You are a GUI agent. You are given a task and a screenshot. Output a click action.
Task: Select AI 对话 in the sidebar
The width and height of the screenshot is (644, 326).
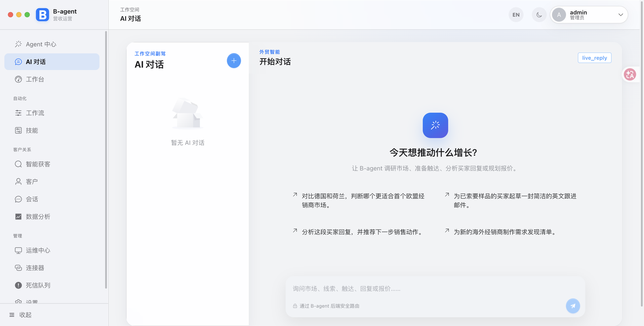52,62
